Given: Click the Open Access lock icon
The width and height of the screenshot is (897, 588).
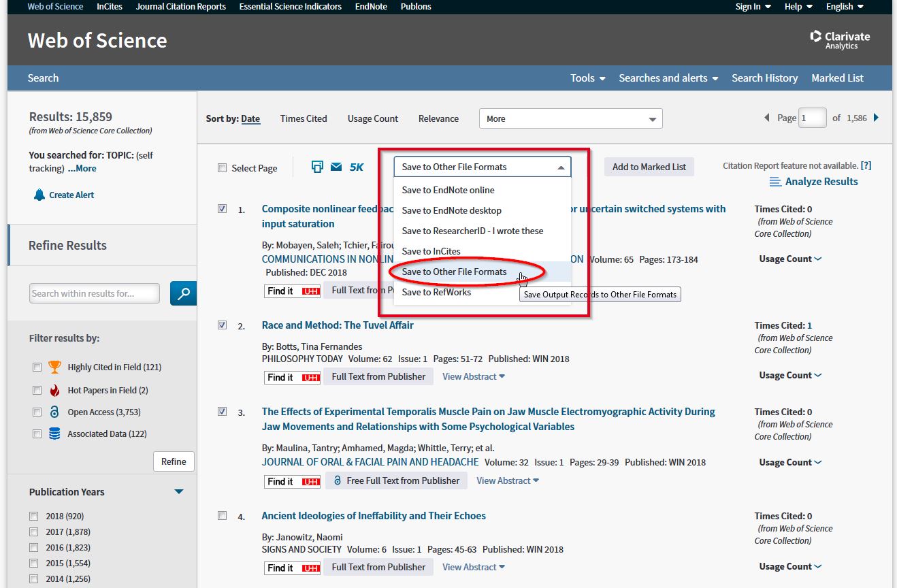Looking at the screenshot, I should [55, 412].
